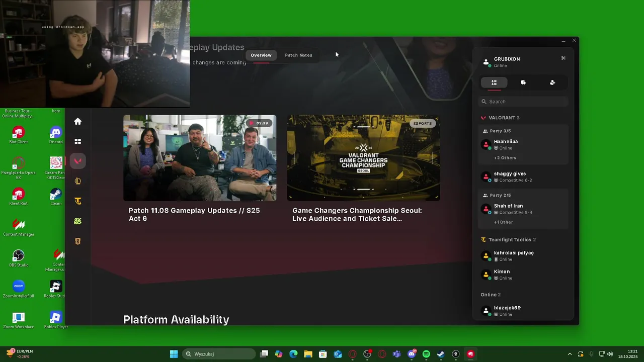Select Roblox Studio desktop shortcut
Image resolution: width=644 pixels, height=362 pixels.
coord(55,289)
